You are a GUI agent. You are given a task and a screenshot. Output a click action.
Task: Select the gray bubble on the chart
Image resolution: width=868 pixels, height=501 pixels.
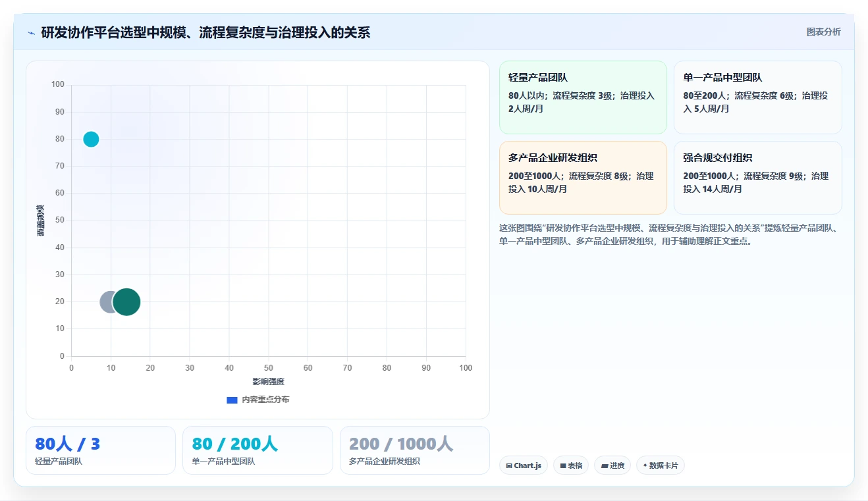(x=107, y=302)
